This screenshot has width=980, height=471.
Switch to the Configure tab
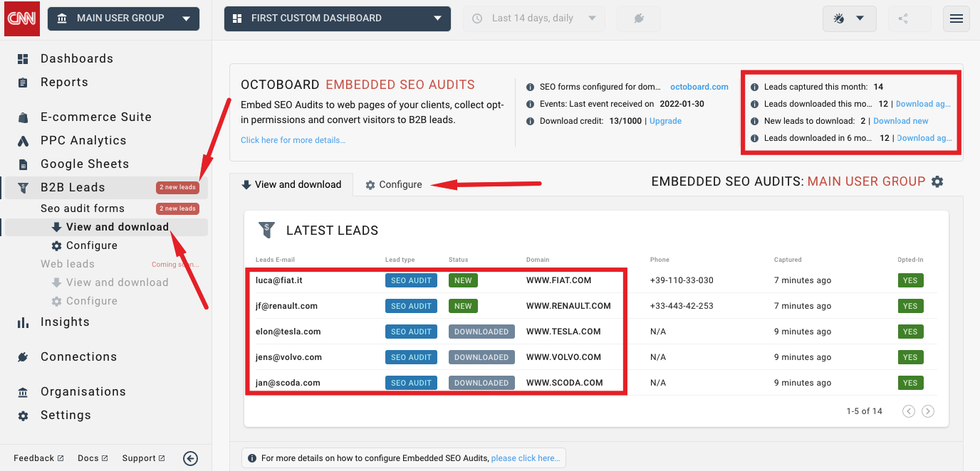[394, 184]
